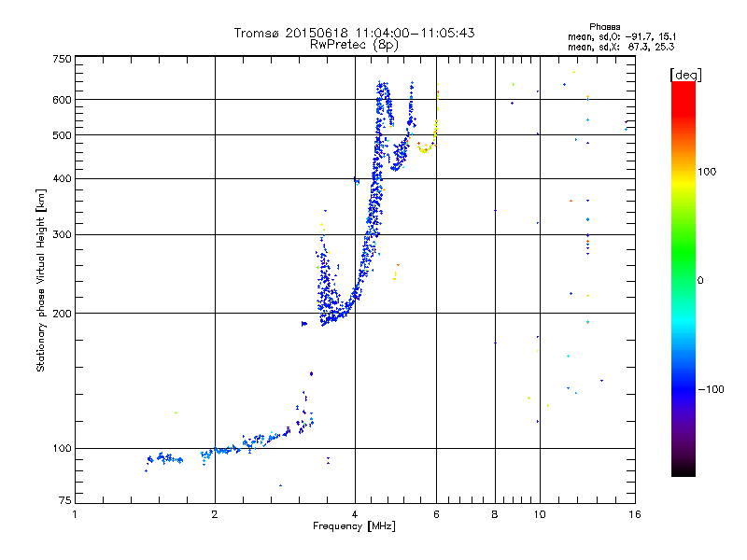Image resolution: width=747 pixels, height=560 pixels.
Task: Click the '-100' colorbar tick label
Action: tap(711, 389)
